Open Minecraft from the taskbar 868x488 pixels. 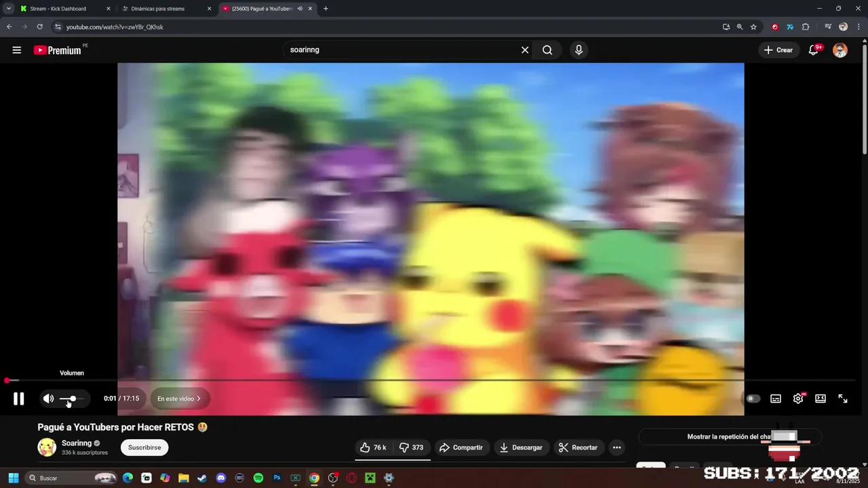[x=370, y=478]
